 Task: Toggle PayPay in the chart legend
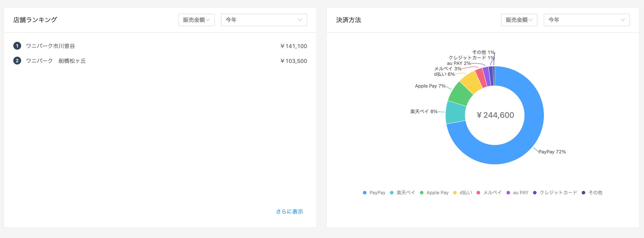374,193
